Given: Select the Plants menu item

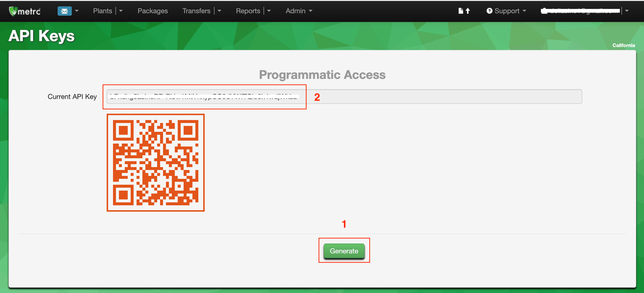Looking at the screenshot, I should point(102,10).
